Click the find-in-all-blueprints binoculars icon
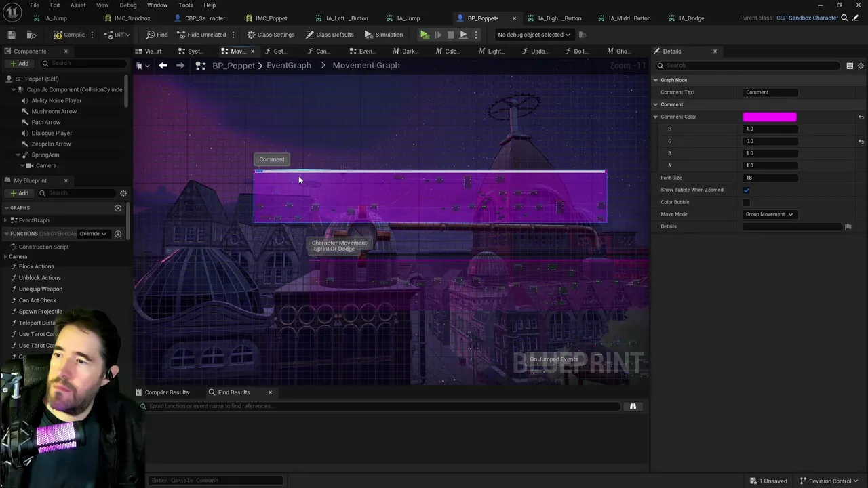Viewport: 868px width, 488px height. coord(633,407)
